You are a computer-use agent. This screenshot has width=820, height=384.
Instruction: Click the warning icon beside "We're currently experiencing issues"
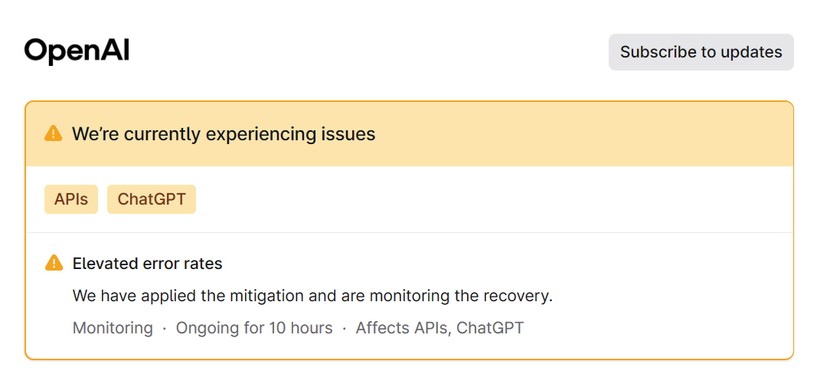(x=53, y=133)
